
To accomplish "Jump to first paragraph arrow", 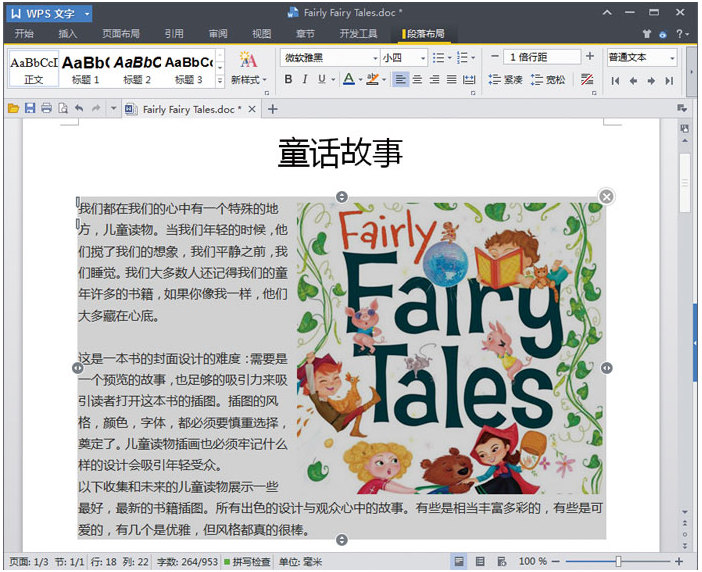I will [x=615, y=81].
